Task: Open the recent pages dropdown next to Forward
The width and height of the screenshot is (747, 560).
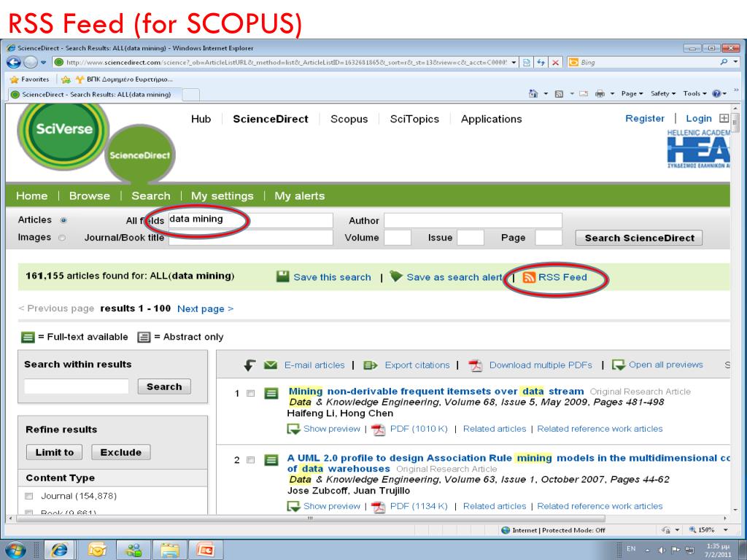Action: tap(43, 63)
